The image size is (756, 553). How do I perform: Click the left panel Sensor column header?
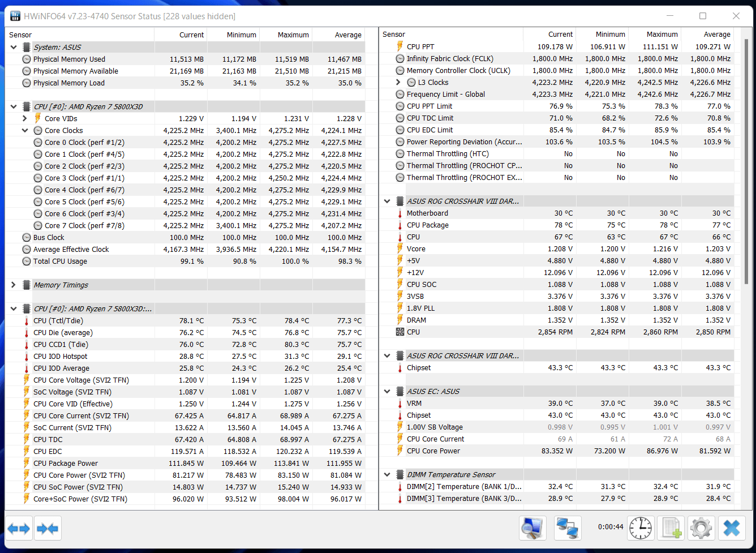tap(80, 35)
